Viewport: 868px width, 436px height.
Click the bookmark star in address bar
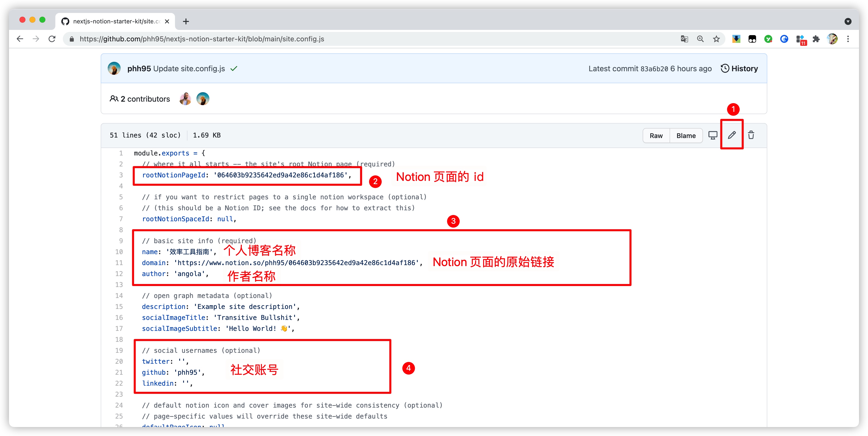(x=716, y=39)
